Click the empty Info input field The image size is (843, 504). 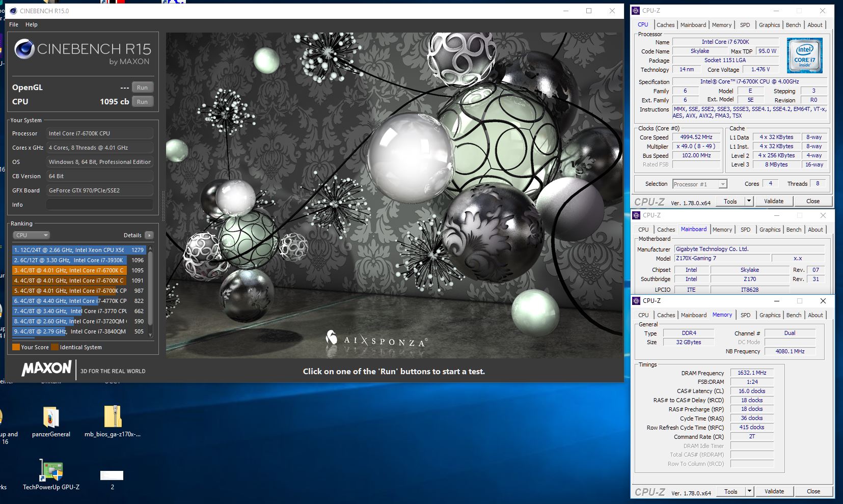tap(100, 205)
